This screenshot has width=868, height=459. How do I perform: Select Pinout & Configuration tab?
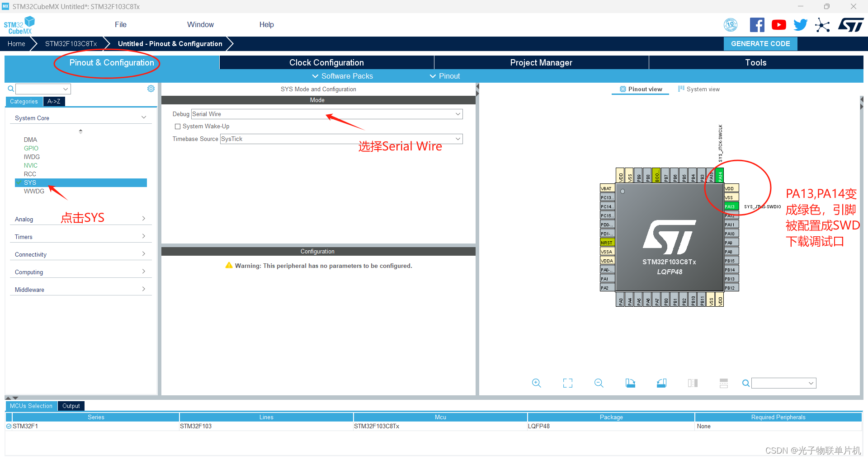click(112, 62)
